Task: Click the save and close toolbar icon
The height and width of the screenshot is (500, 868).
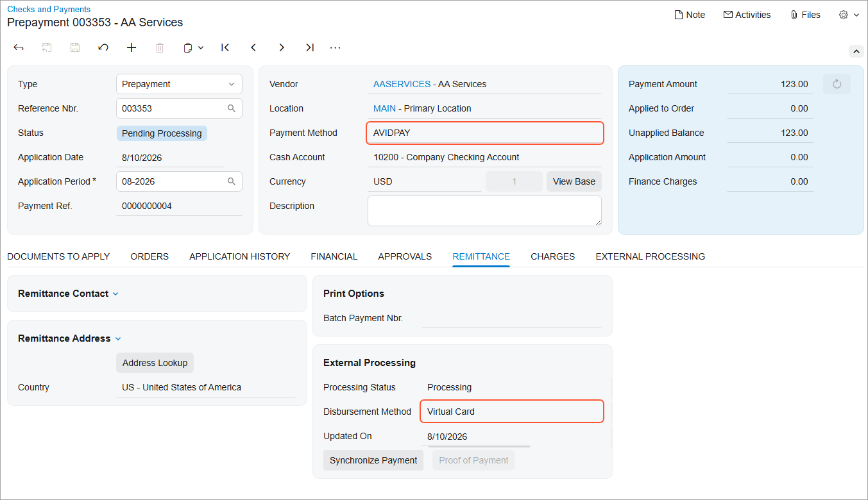Action: [x=47, y=47]
